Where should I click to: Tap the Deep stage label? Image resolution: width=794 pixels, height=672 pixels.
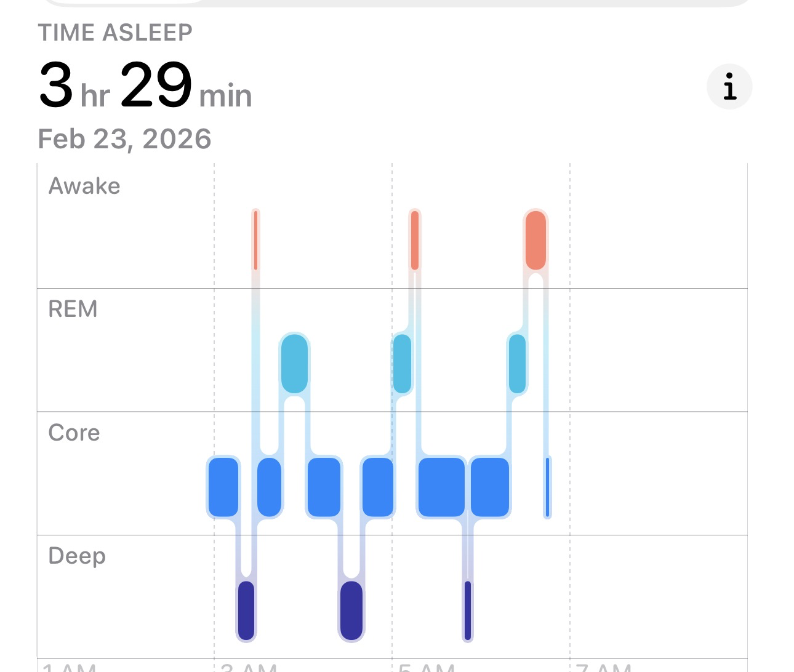[77, 556]
